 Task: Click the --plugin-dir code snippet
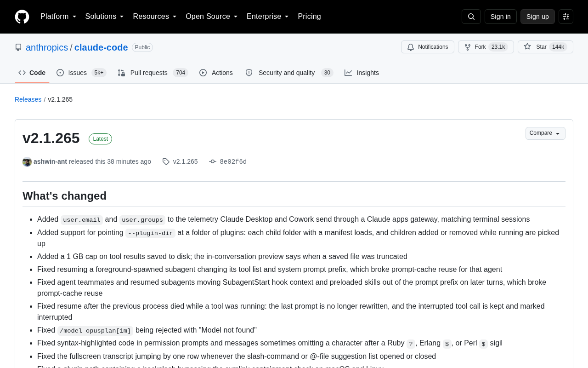[x=150, y=233]
